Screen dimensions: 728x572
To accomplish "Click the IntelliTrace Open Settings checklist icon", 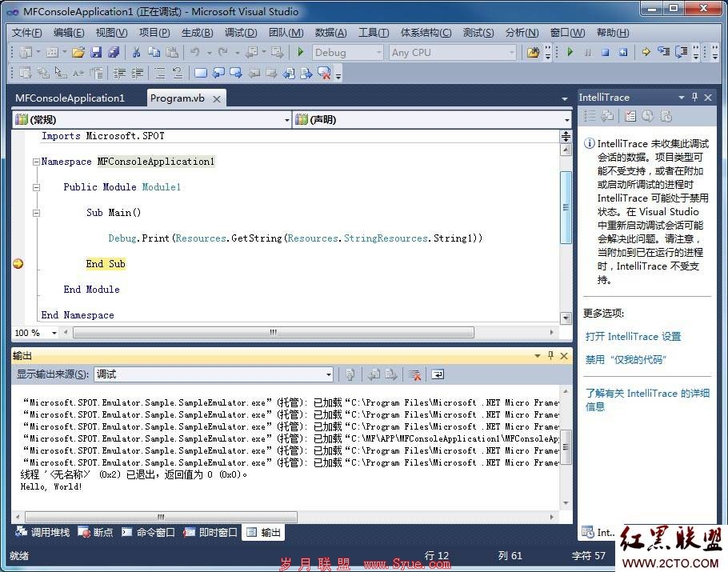I will click(630, 116).
